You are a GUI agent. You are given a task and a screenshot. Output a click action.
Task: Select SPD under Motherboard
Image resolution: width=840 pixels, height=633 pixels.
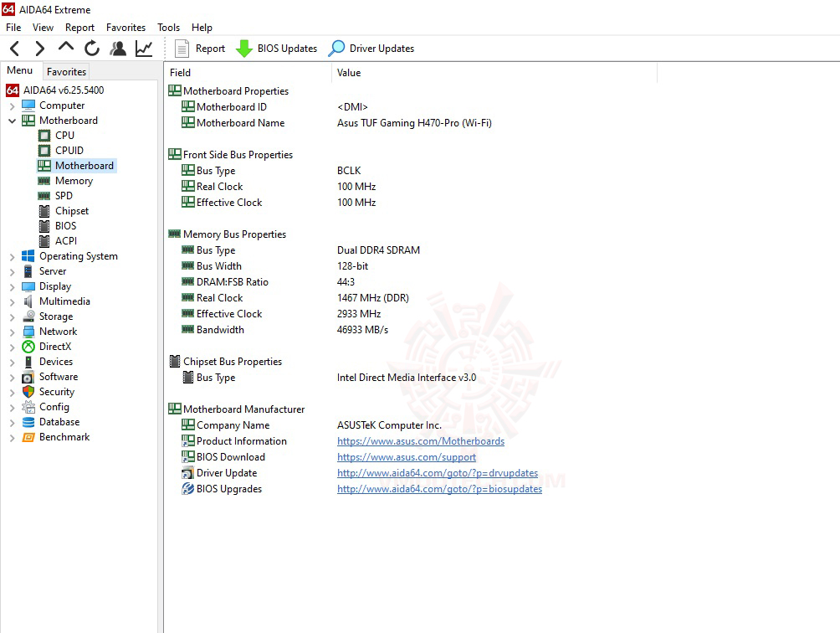(65, 195)
